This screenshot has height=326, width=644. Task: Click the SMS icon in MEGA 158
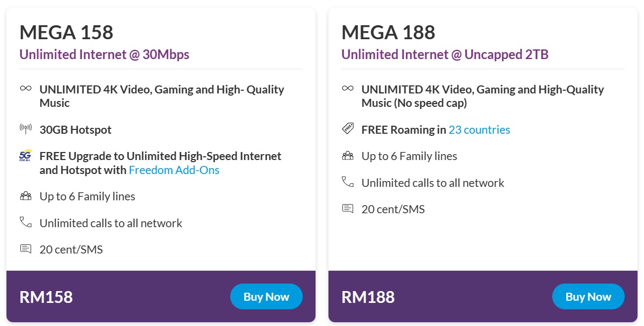tap(26, 249)
